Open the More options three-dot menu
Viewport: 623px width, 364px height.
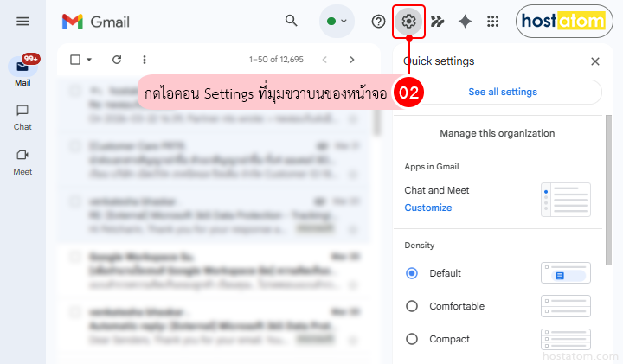click(145, 60)
